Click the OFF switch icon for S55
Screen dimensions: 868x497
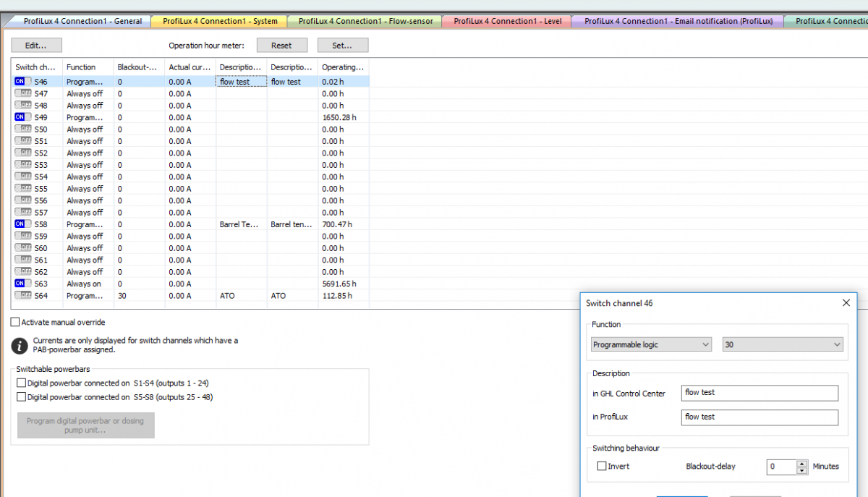click(x=23, y=189)
